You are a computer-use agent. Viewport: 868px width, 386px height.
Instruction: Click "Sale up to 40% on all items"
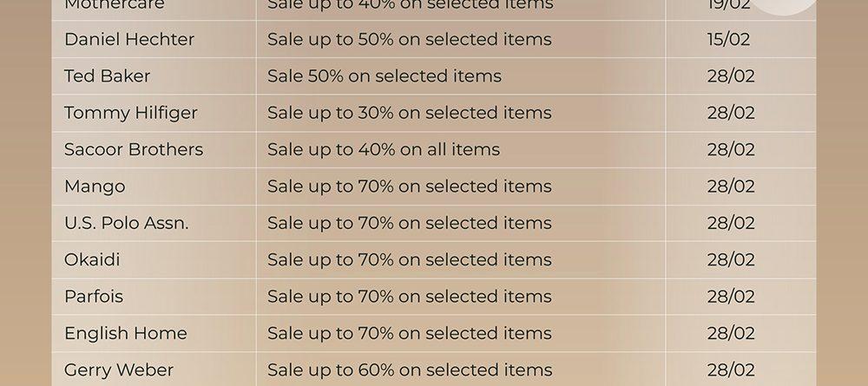[384, 149]
